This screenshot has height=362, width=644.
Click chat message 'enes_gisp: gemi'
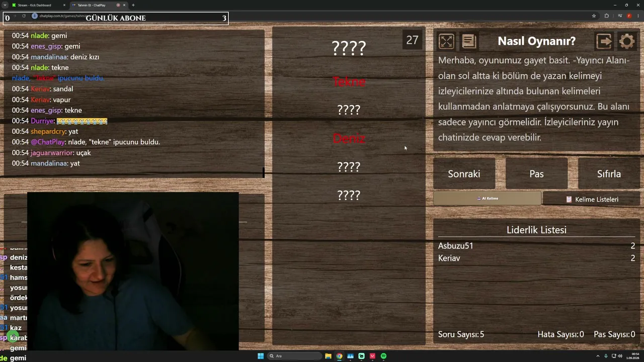click(x=46, y=46)
